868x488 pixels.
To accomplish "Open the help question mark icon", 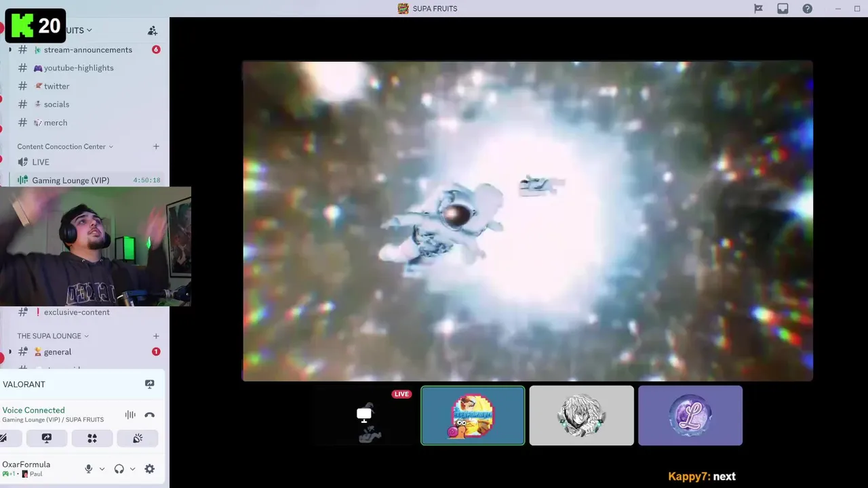I will coord(807,9).
